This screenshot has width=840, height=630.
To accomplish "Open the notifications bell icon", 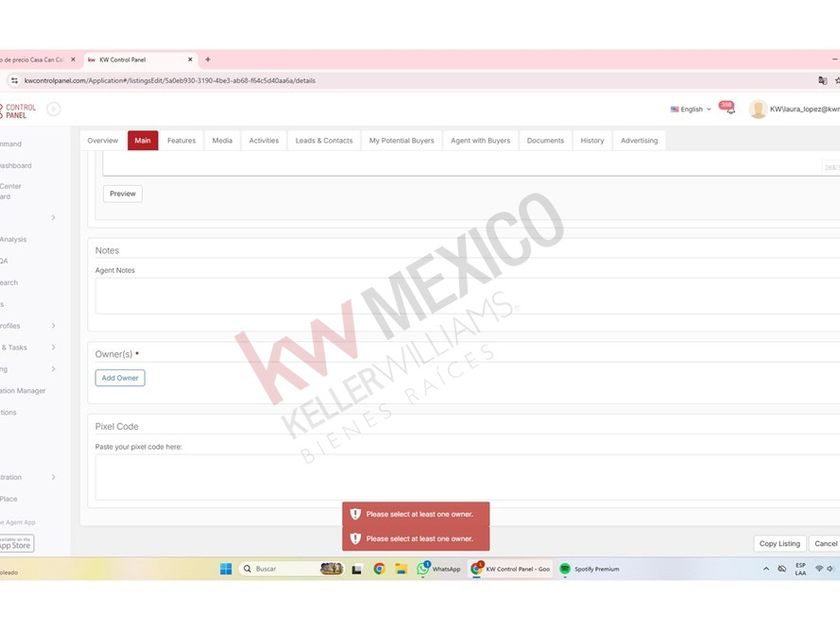I will [728, 108].
